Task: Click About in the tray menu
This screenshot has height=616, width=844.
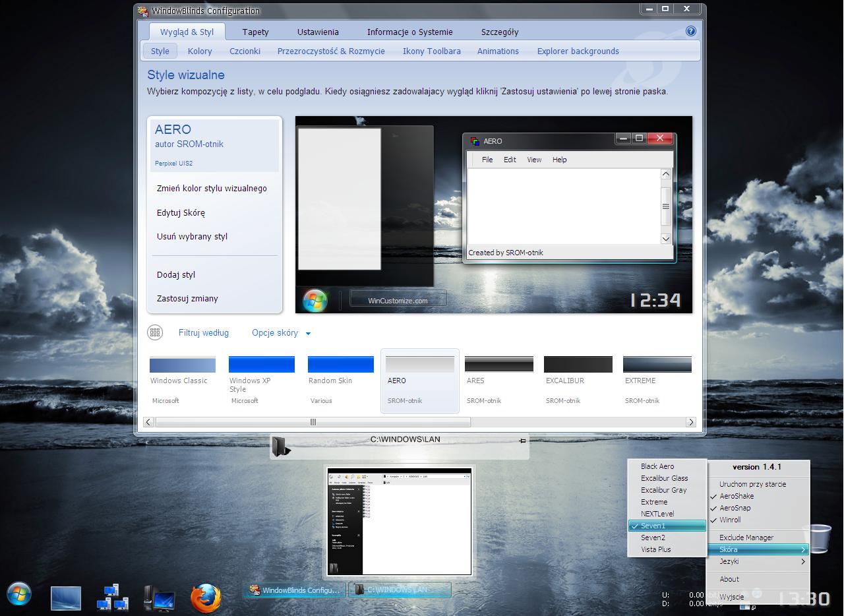Action: tap(758, 579)
